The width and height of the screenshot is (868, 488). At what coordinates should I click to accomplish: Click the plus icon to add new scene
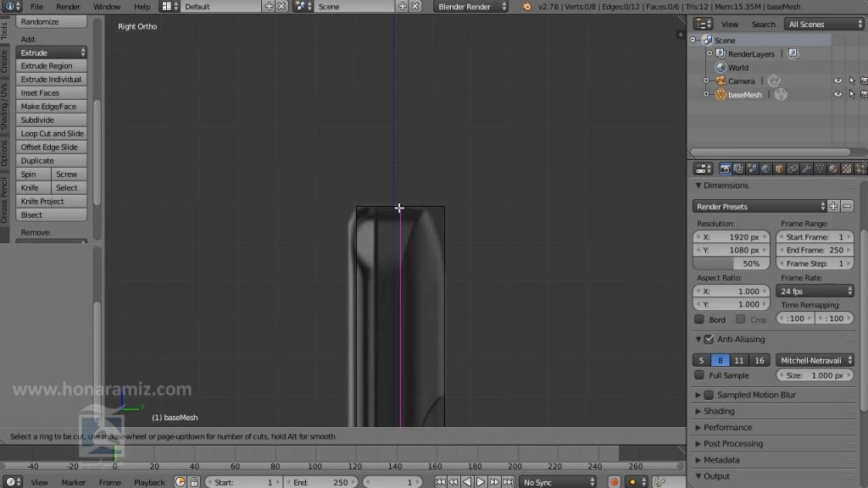click(x=403, y=7)
